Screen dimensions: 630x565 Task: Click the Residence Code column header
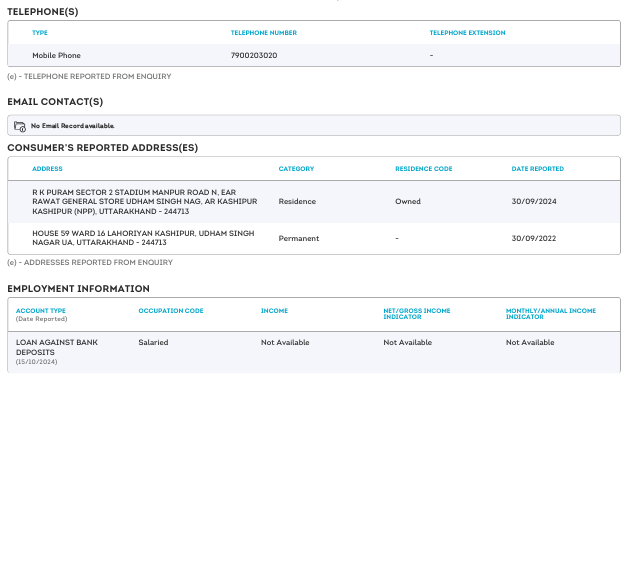[423, 169]
